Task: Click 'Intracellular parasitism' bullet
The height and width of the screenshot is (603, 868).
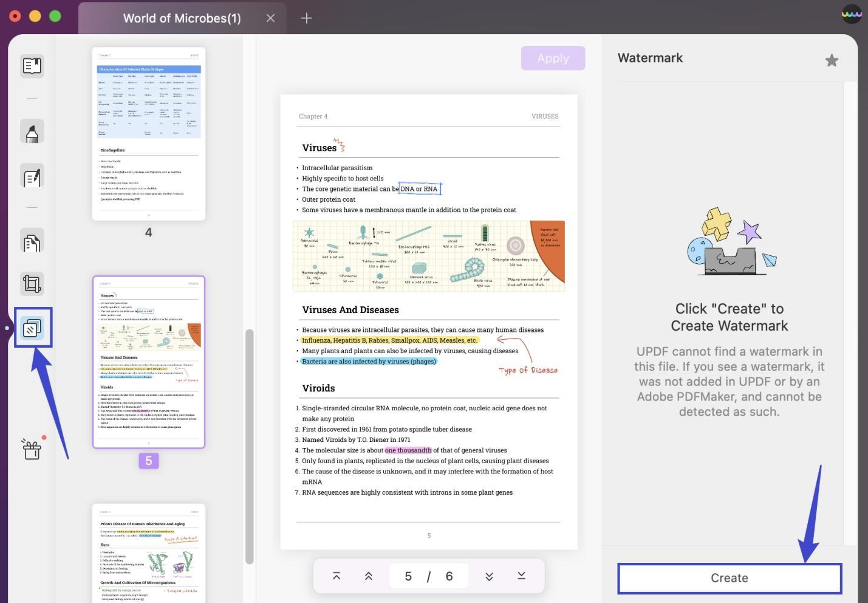Action: click(337, 168)
